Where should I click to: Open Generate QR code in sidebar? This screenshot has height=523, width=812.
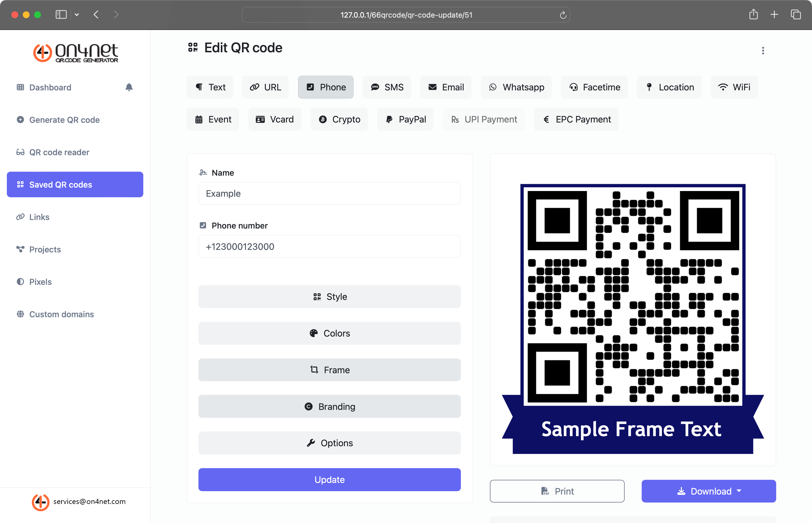[x=75, y=120]
